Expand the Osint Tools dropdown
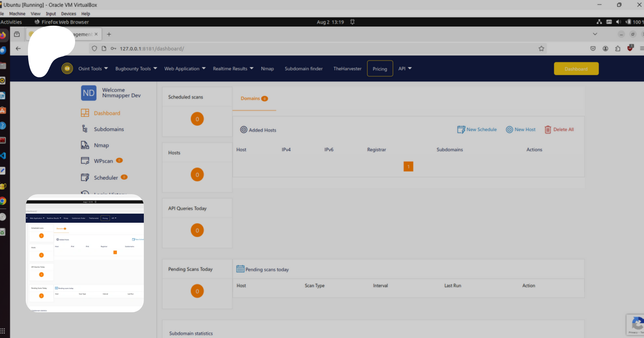Viewport: 644px width, 338px height. pyautogui.click(x=93, y=69)
